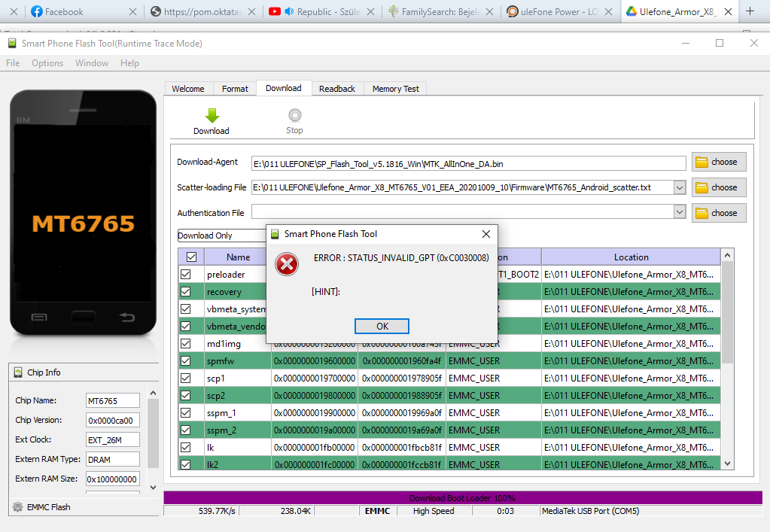770x532 pixels.
Task: Expand the Scatter-loading File dropdown arrow
Action: pyautogui.click(x=680, y=187)
